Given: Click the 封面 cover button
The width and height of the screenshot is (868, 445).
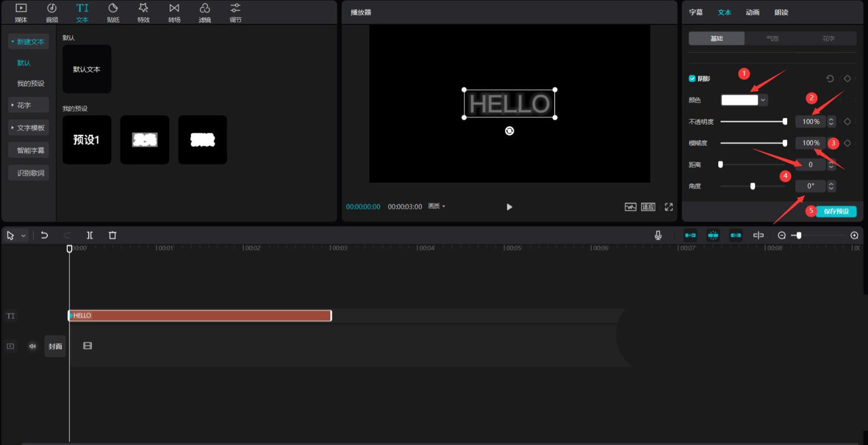Looking at the screenshot, I should point(55,346).
